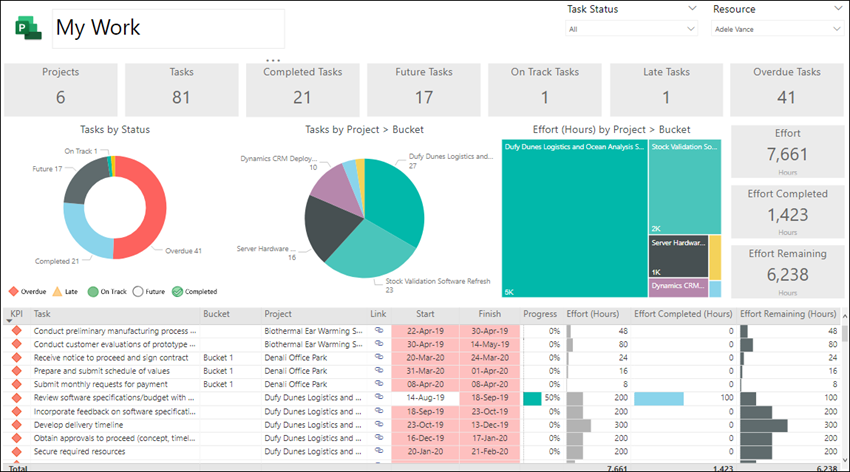Click the Completed Tasks 21 card
Image resolution: width=850 pixels, height=472 pixels.
[x=302, y=90]
